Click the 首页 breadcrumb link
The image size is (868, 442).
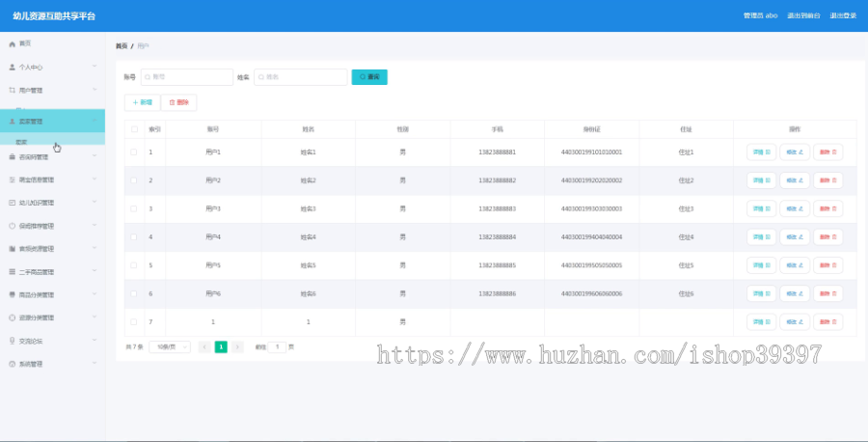(x=122, y=46)
